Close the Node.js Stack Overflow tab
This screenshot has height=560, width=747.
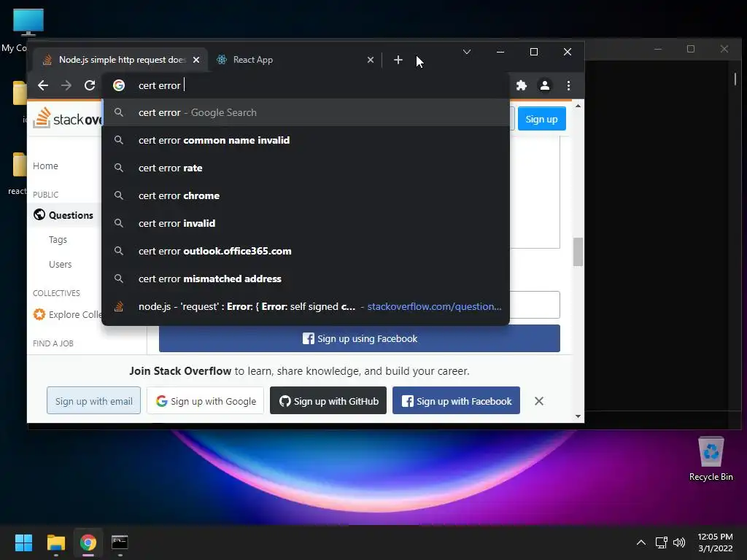click(196, 60)
